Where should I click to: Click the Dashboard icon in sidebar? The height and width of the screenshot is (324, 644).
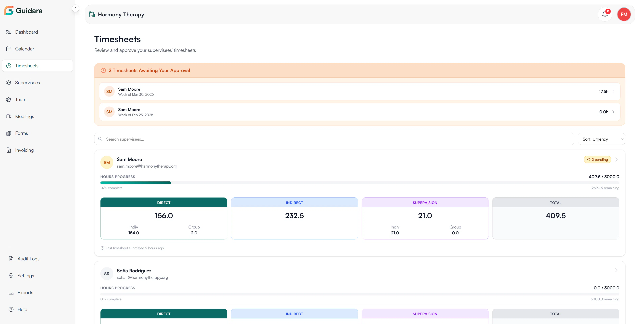click(9, 32)
